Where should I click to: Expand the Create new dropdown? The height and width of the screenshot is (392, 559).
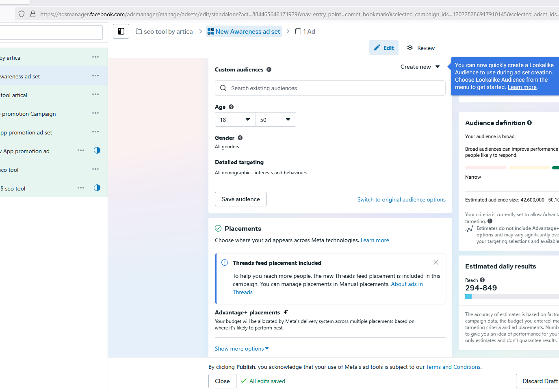click(x=420, y=67)
